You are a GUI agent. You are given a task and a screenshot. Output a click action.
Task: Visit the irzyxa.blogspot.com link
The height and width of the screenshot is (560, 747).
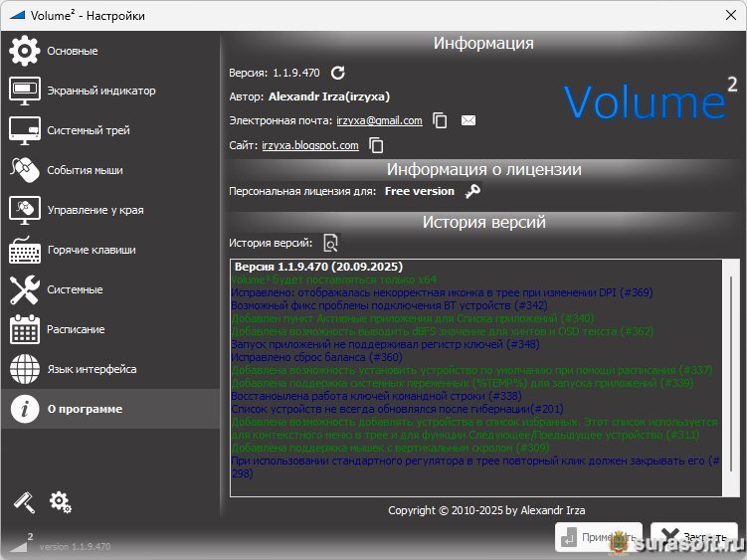click(x=310, y=145)
